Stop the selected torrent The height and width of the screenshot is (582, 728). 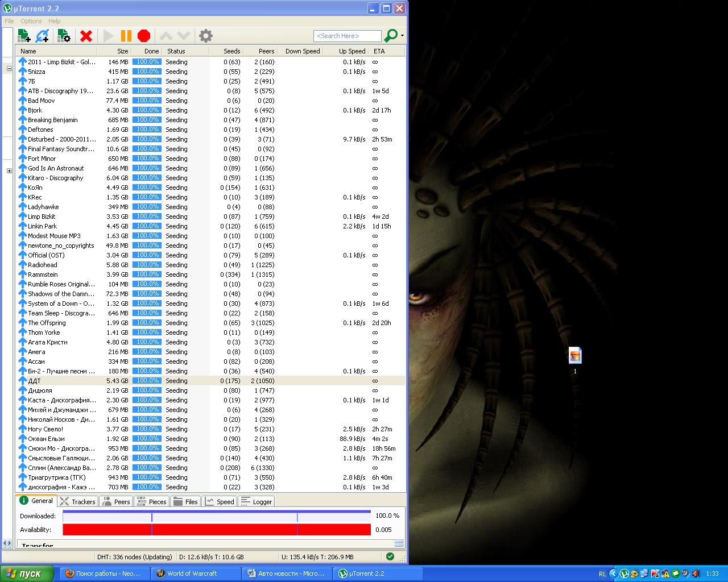pyautogui.click(x=144, y=36)
